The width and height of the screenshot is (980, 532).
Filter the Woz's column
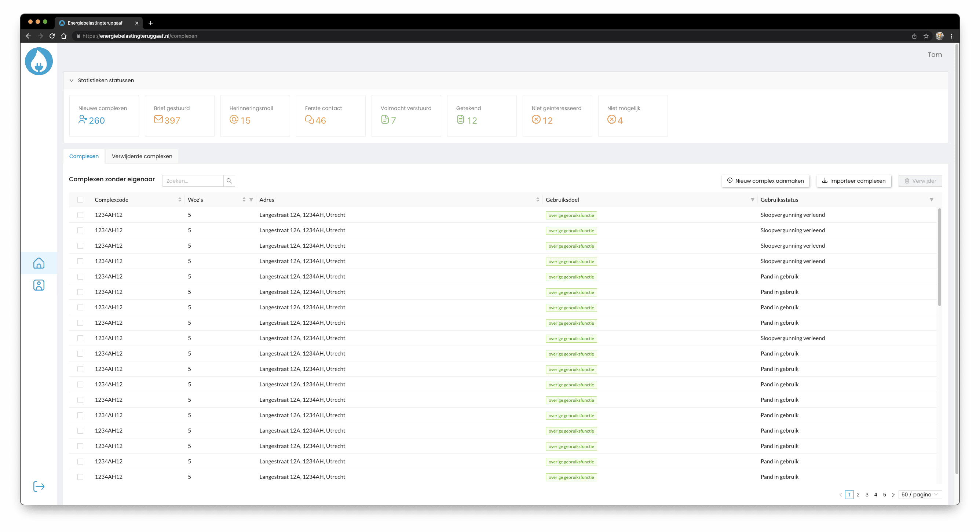(251, 199)
